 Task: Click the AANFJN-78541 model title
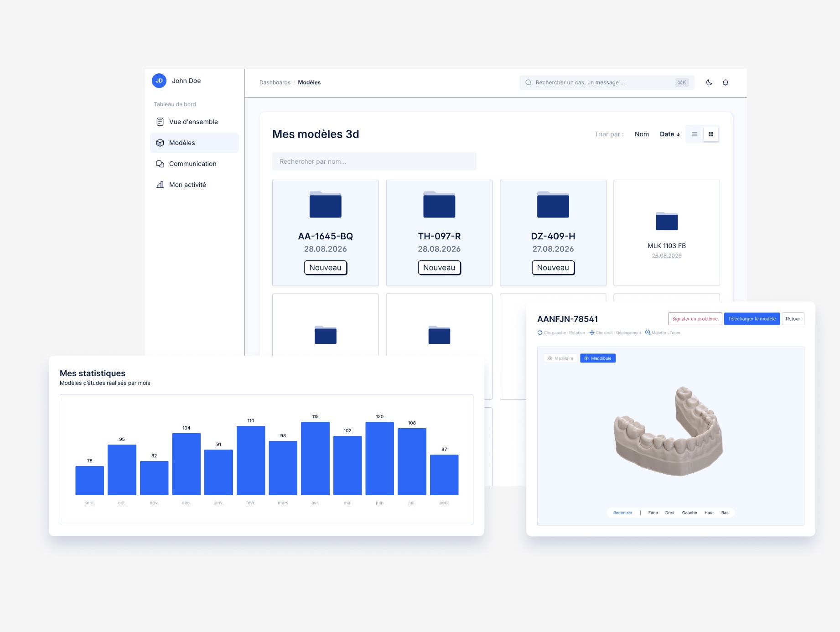(567, 319)
